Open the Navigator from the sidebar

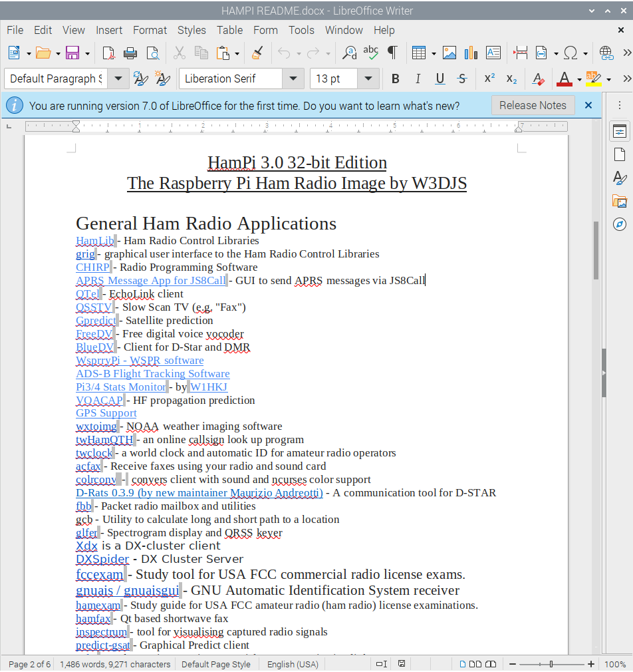pyautogui.click(x=619, y=224)
